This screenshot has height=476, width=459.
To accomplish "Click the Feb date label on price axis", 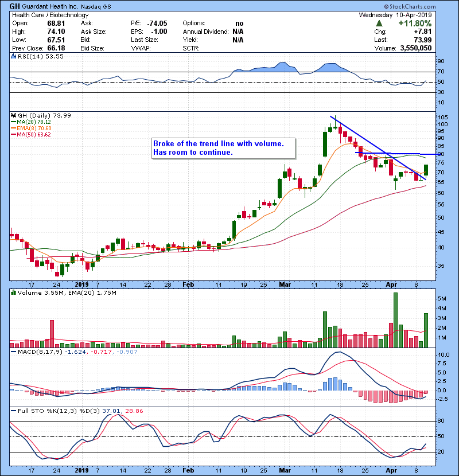I will click(x=188, y=284).
